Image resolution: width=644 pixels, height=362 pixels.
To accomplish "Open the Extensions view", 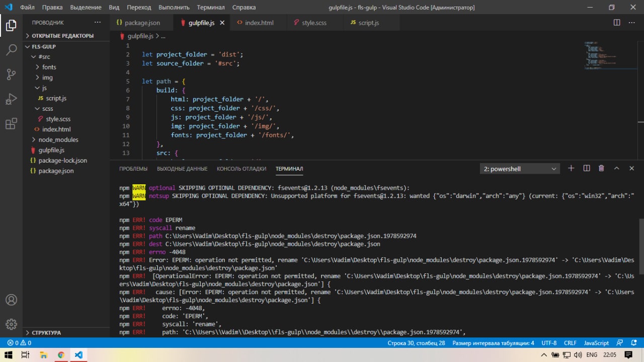I will pyautogui.click(x=11, y=123).
